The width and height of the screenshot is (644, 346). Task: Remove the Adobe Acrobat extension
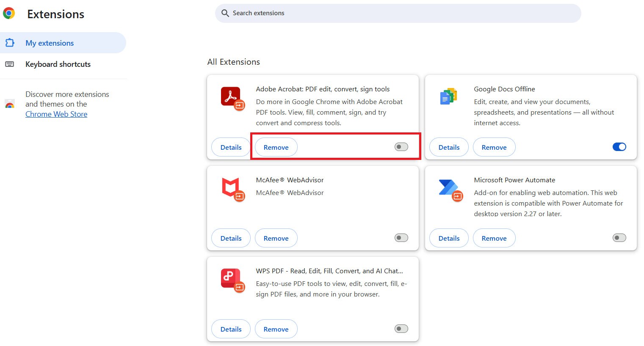click(276, 147)
